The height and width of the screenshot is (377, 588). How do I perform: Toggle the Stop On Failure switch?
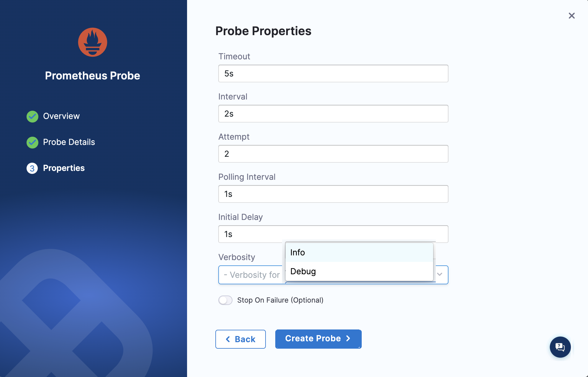[x=225, y=300]
